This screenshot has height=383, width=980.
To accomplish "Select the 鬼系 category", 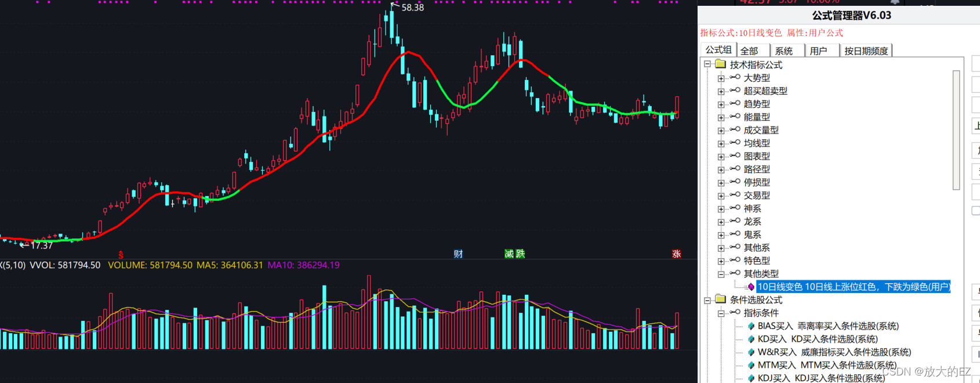I will (753, 234).
